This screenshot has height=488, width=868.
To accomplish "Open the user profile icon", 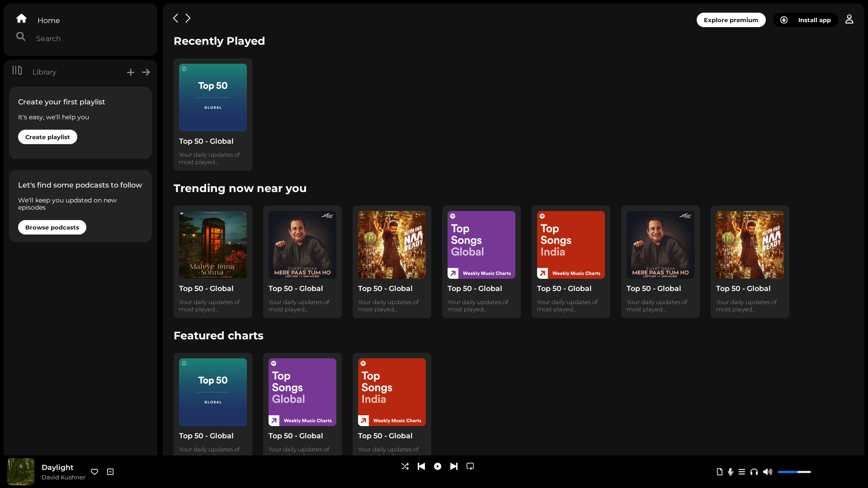I will [x=849, y=19].
